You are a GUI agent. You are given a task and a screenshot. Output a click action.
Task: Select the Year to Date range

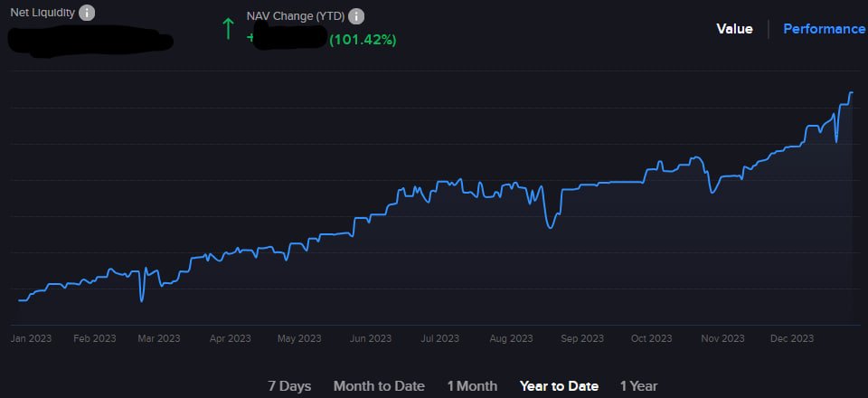[559, 386]
